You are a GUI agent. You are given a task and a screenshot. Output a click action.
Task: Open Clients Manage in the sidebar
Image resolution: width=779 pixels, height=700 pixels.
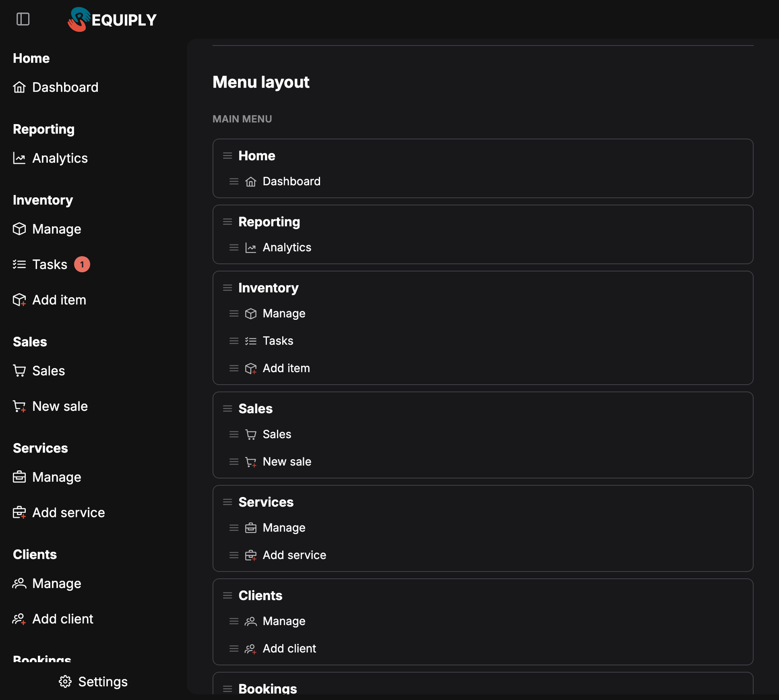[47, 584]
